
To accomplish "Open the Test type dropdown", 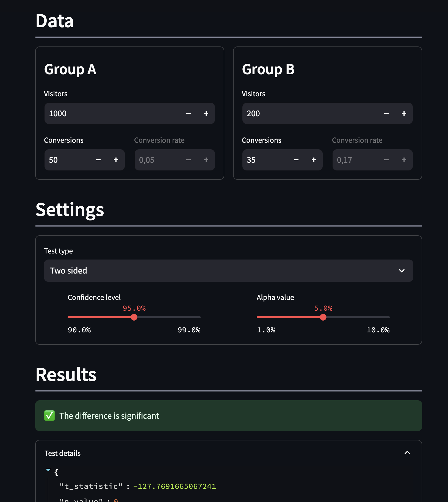I will tap(228, 271).
